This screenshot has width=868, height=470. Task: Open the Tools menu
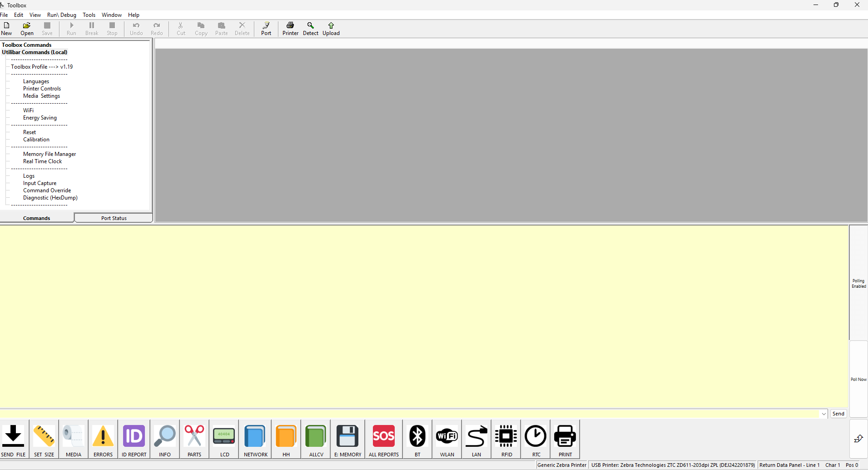point(89,15)
